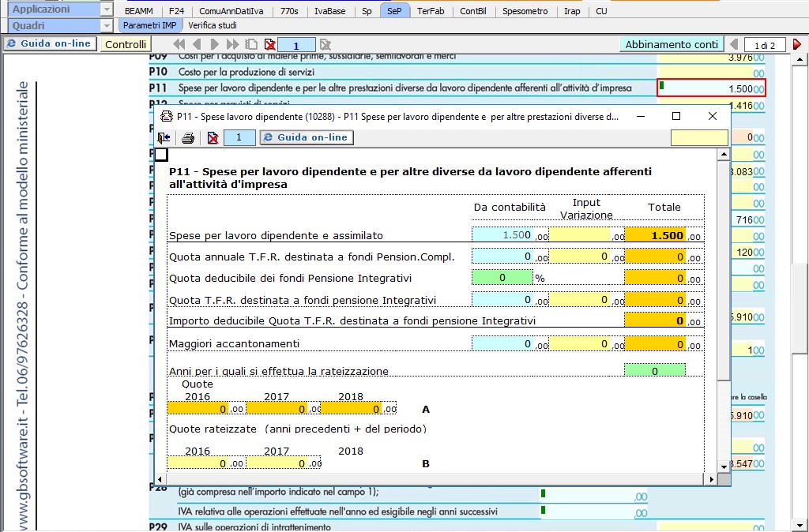The height and width of the screenshot is (532, 809).
Task: Click right arrow of P11 horizontal scrollbar
Action: point(712,479)
